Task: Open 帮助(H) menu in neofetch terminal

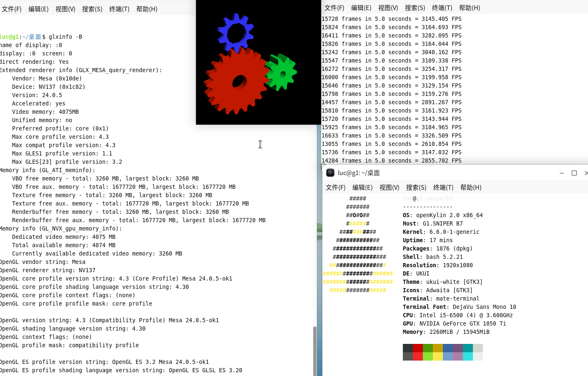Action: (471, 187)
